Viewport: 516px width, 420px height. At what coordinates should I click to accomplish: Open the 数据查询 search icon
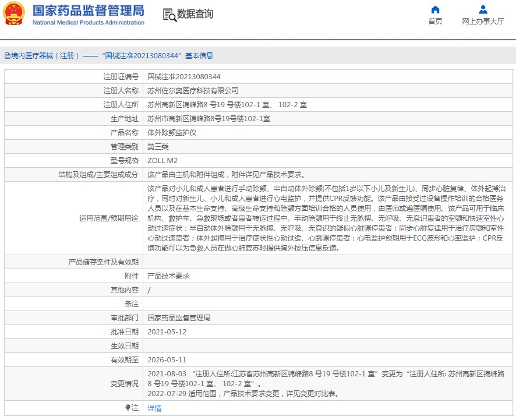tap(169, 15)
